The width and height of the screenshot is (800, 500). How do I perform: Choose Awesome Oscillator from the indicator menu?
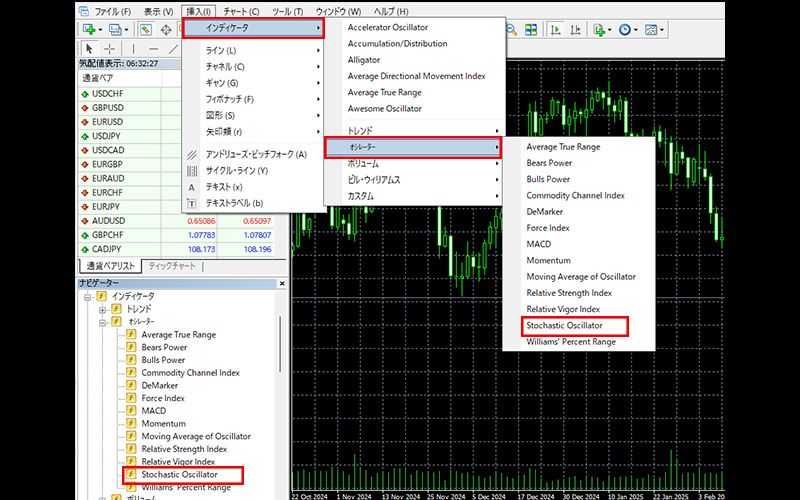click(x=412, y=109)
